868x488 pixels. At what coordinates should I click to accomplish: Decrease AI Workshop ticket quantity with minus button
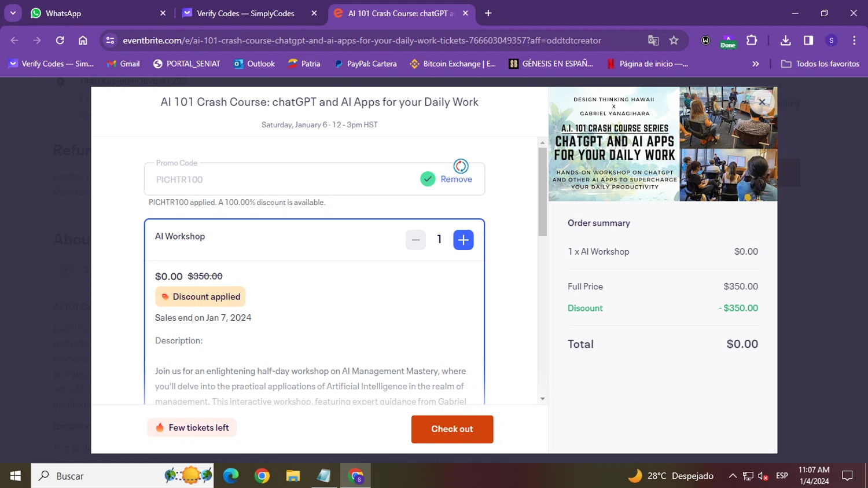tap(415, 240)
